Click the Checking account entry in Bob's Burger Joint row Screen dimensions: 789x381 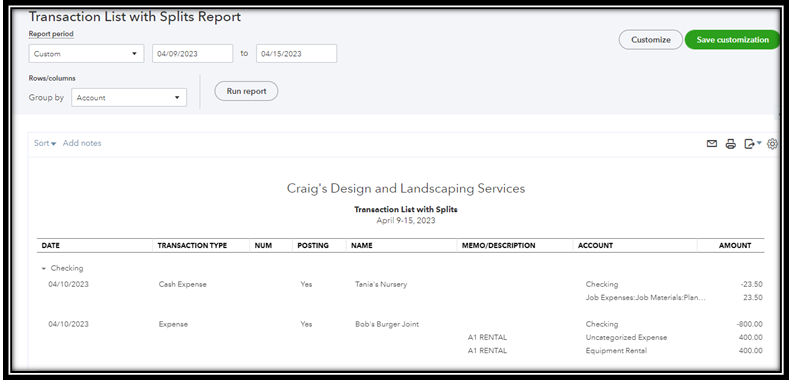click(602, 324)
